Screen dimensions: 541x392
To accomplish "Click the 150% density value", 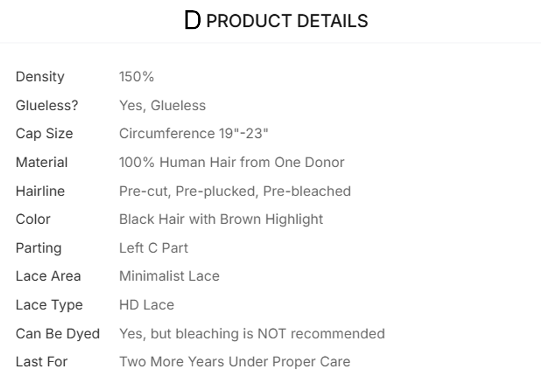I will pyautogui.click(x=136, y=77).
